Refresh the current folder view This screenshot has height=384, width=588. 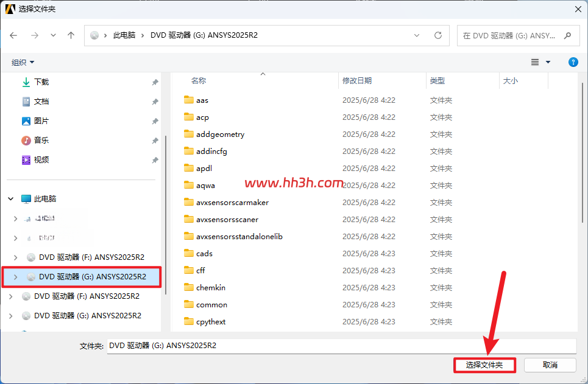(438, 35)
